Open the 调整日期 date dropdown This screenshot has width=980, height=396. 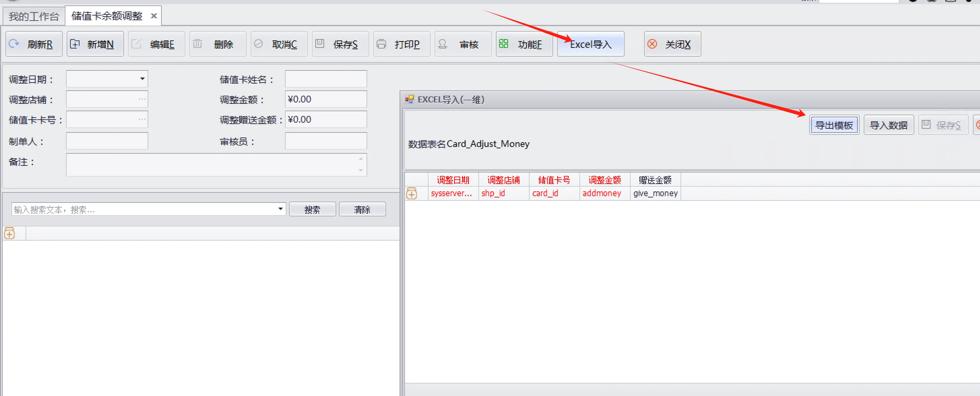[x=142, y=79]
